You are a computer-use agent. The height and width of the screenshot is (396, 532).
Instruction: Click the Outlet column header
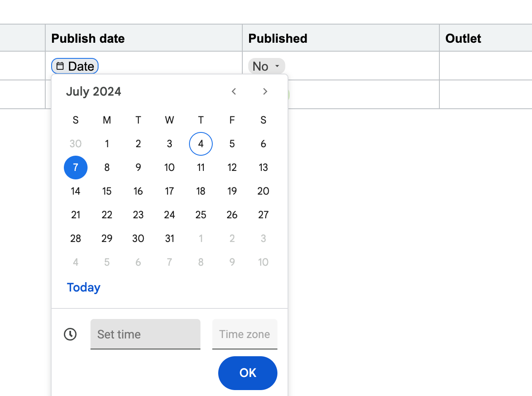click(463, 38)
